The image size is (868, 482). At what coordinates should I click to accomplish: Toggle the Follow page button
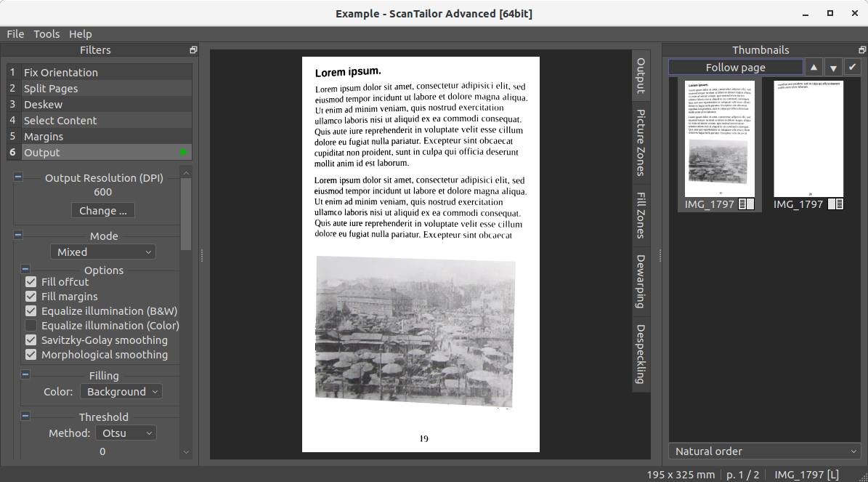pos(736,68)
